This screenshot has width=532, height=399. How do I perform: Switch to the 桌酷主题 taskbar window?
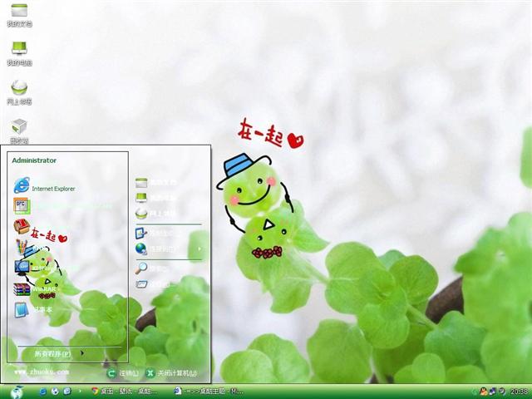point(209,392)
